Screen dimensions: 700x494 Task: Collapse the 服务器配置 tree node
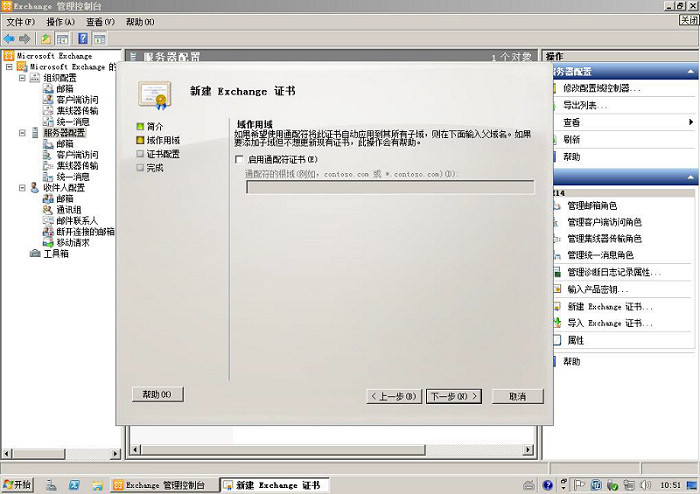20,132
